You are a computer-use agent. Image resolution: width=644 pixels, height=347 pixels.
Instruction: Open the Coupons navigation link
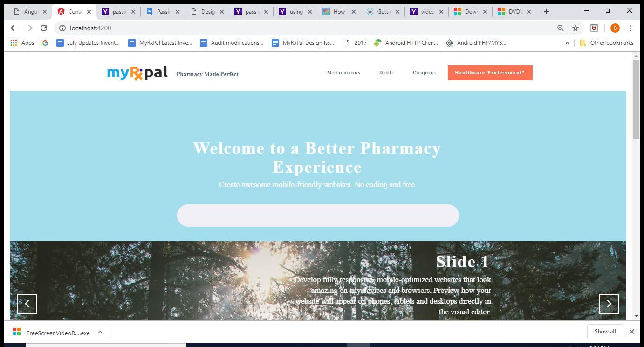(x=424, y=73)
